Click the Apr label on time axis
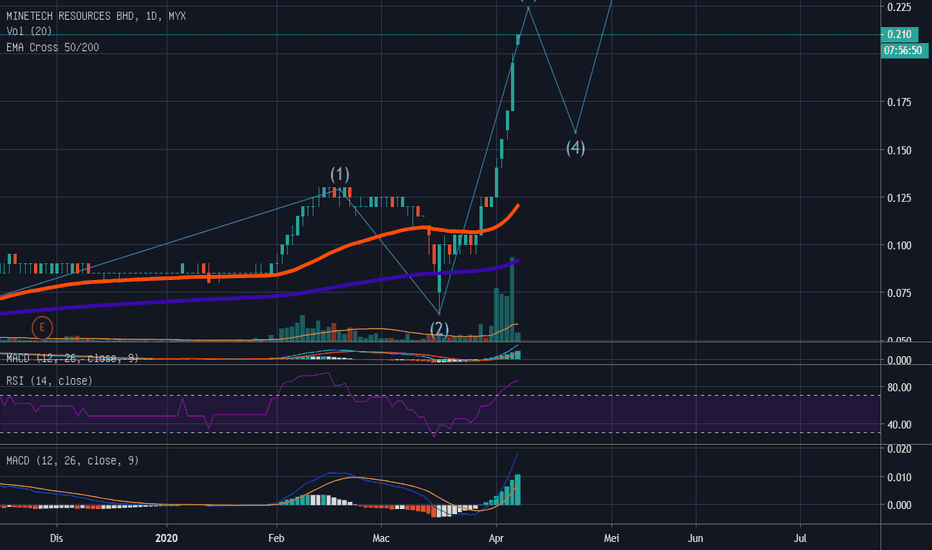Screen dimensions: 932x550 click(x=496, y=538)
